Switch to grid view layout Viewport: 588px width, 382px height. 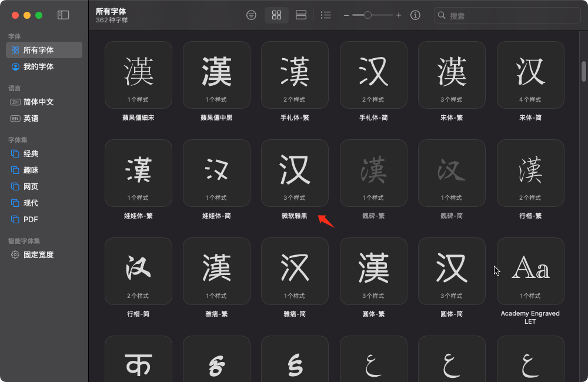click(277, 15)
